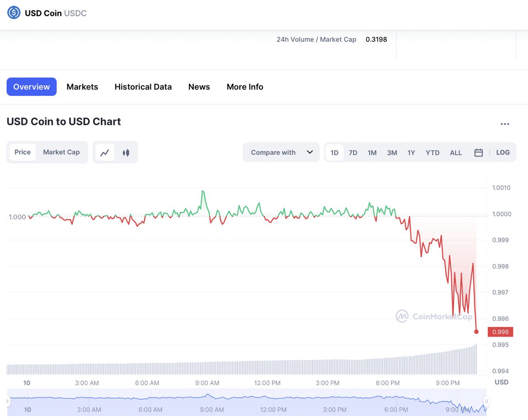528x420 pixels.
Task: Click the red price endpoint dot
Action: [x=476, y=332]
